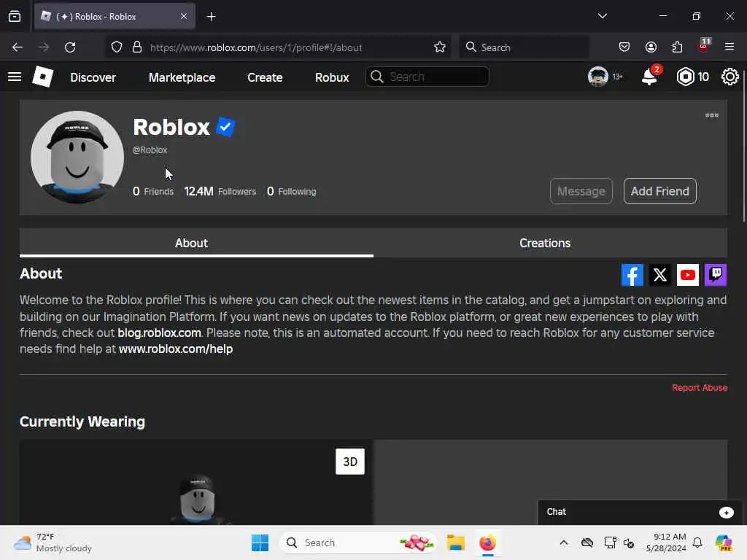Open Roblox's YouTube channel icon
This screenshot has height=560, width=747.
[687, 275]
